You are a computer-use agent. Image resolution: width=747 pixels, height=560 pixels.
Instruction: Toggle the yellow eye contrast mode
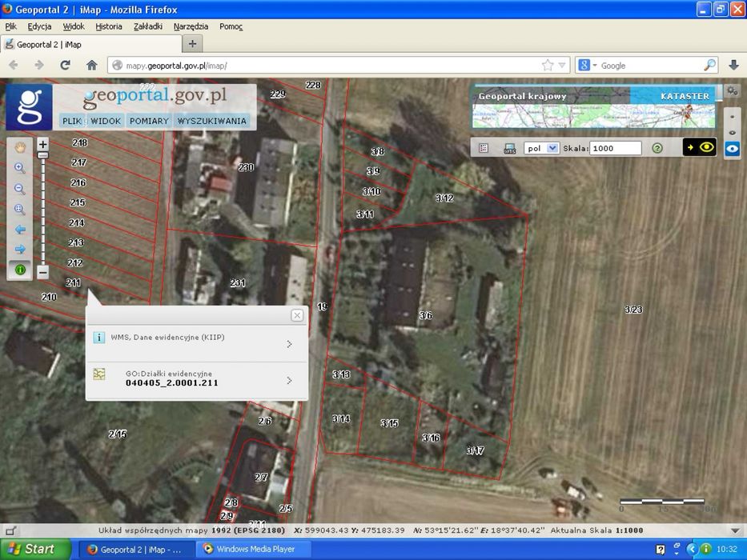(699, 147)
